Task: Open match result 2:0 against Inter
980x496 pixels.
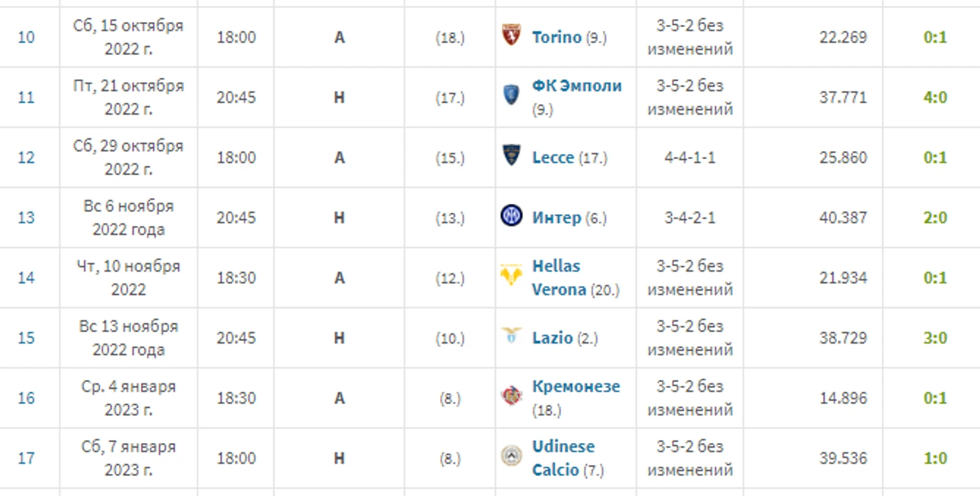Action: click(x=935, y=217)
